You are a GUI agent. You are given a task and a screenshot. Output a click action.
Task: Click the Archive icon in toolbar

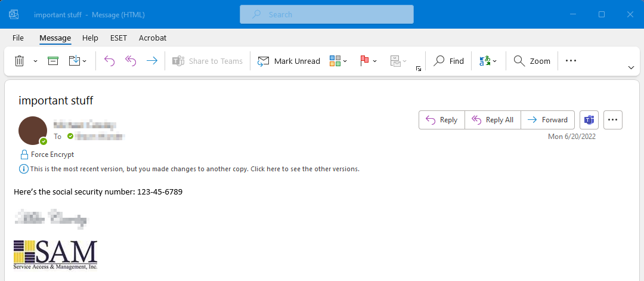[53, 61]
